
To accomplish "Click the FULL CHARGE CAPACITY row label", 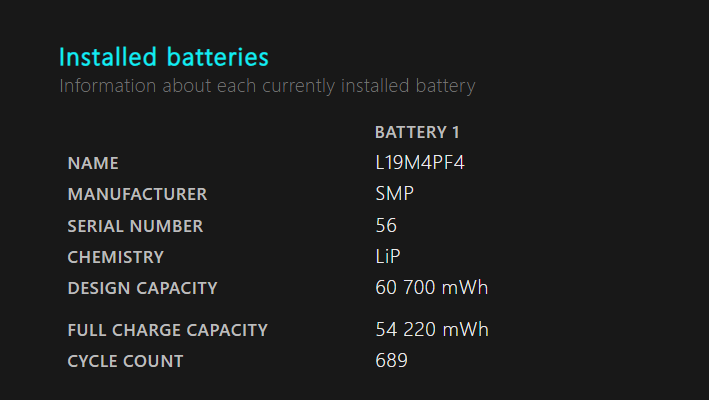I will (167, 330).
